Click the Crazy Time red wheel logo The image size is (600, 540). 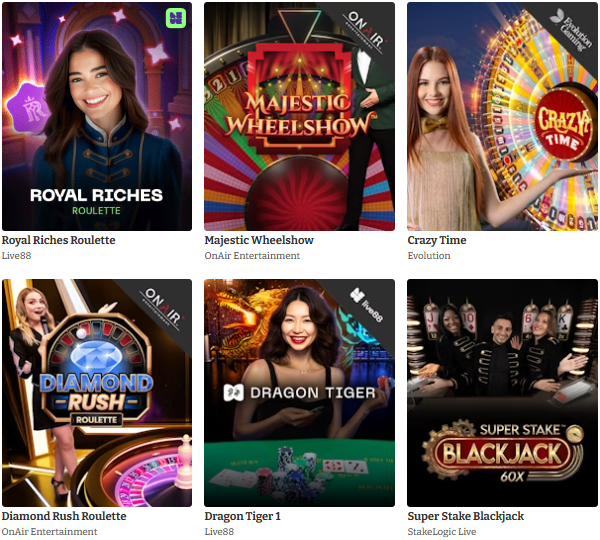[562, 127]
